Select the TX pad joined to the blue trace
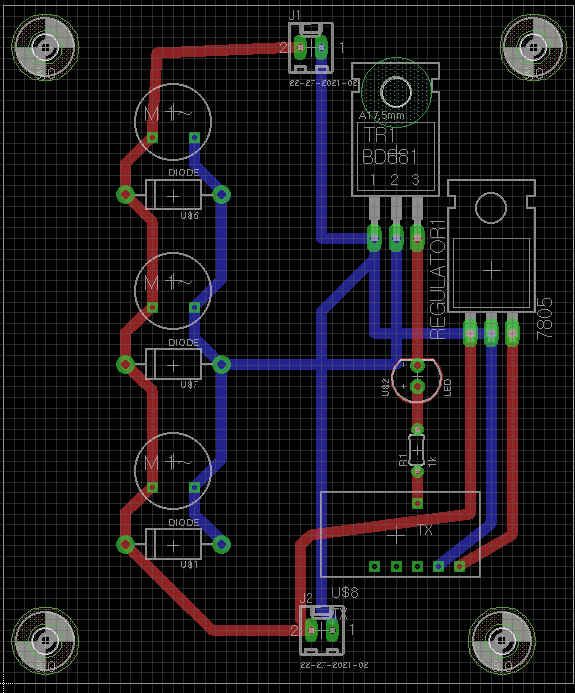 438,566
